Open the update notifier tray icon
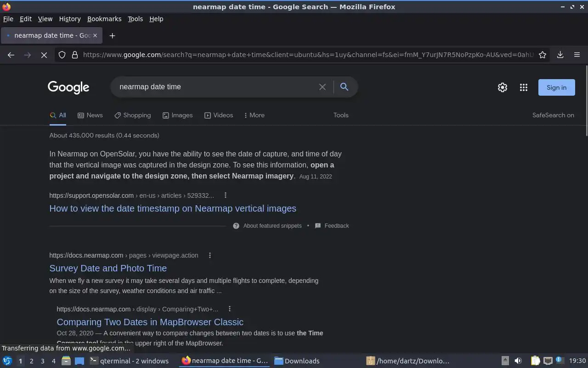The width and height of the screenshot is (588, 368). (560, 361)
